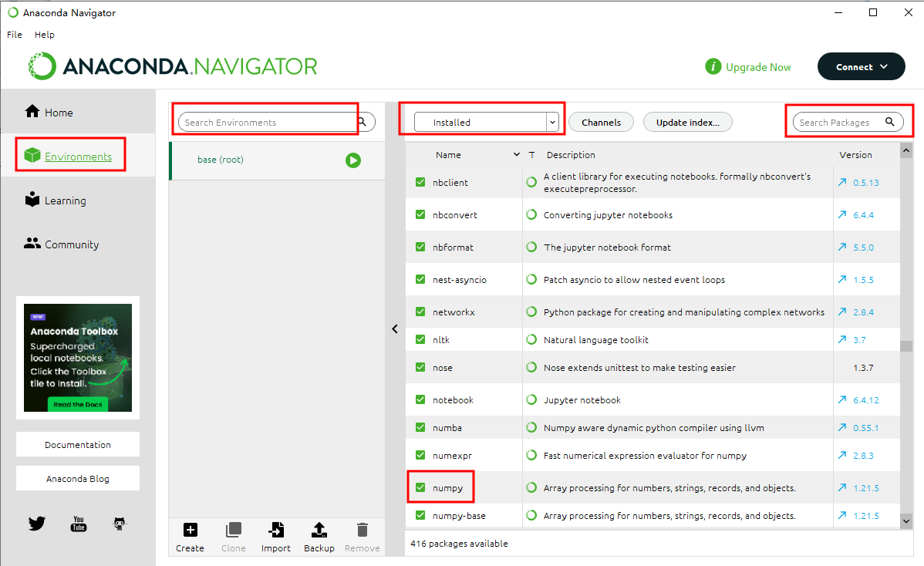
Task: Click the green circle icon for notebook
Action: 531,399
